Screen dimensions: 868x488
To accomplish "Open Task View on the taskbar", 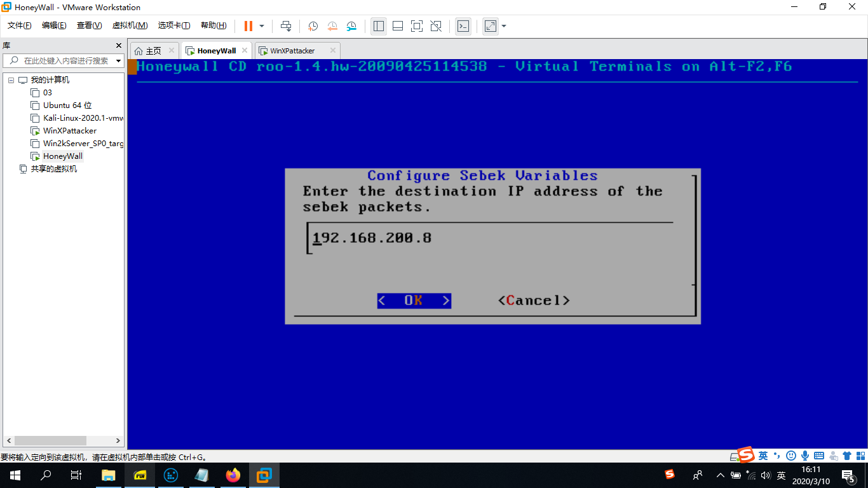I will click(x=76, y=475).
